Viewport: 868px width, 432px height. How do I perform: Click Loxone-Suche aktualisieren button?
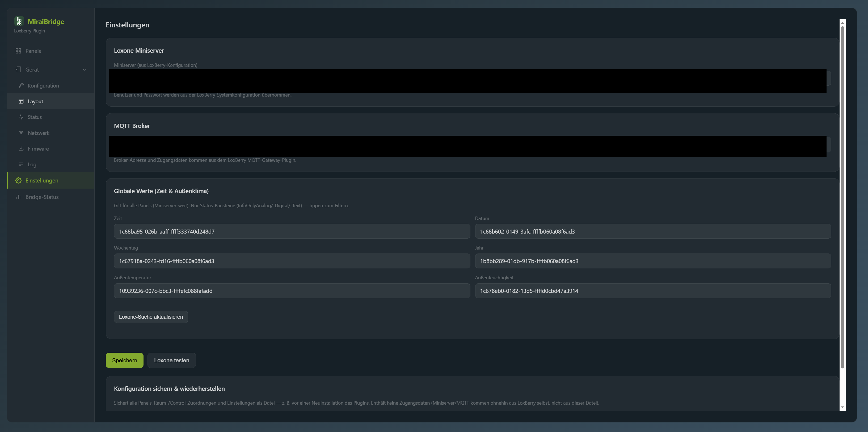click(151, 317)
